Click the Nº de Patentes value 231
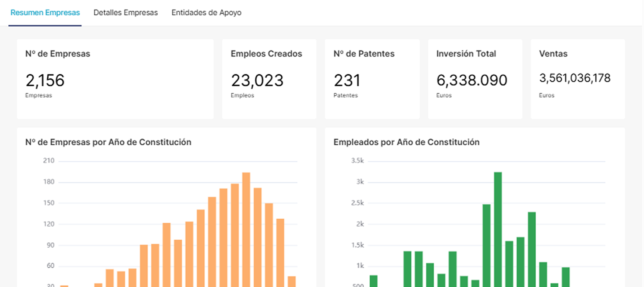This screenshot has height=287, width=644. (x=347, y=80)
